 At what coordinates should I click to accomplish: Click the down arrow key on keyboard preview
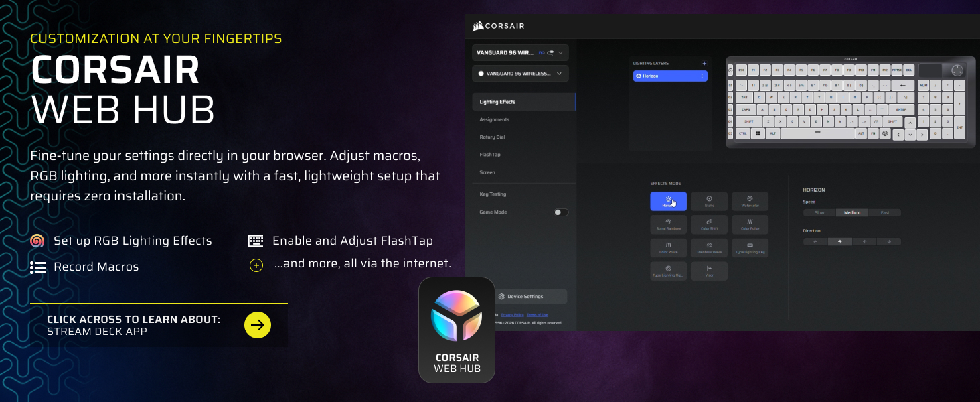(910, 135)
